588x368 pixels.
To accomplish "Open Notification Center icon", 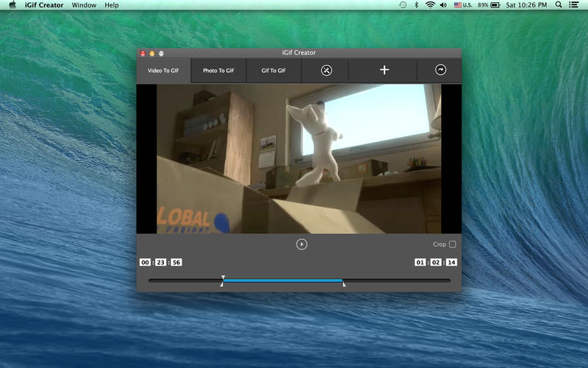I will [574, 5].
